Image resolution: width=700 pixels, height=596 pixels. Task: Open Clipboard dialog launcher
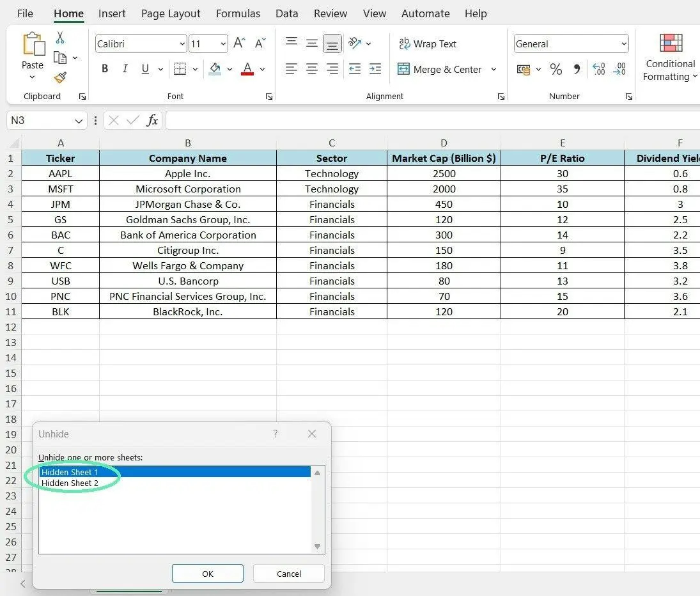pos(82,97)
